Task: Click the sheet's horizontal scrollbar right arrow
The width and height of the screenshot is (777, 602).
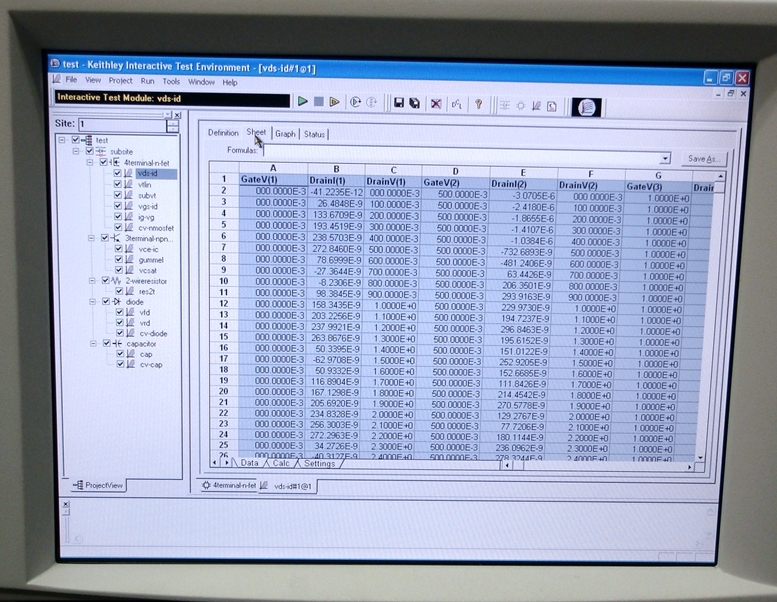Action: 689,467
